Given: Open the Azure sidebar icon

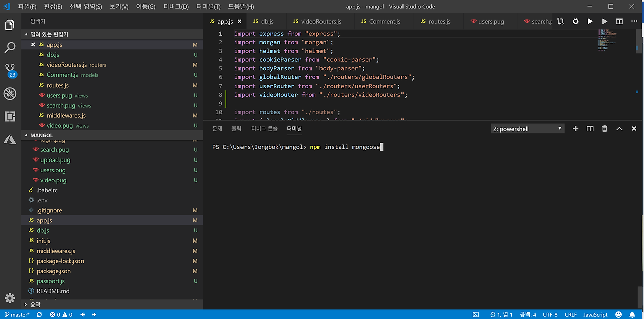Looking at the screenshot, I should click(x=10, y=139).
